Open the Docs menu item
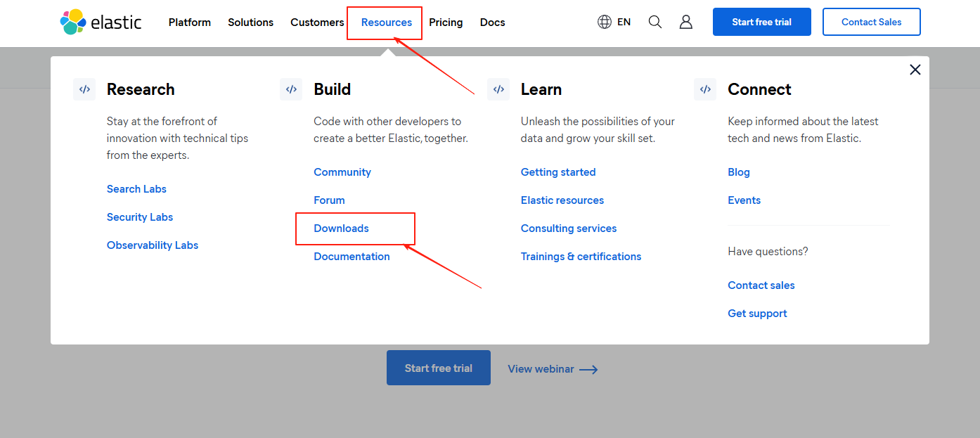 (x=492, y=22)
